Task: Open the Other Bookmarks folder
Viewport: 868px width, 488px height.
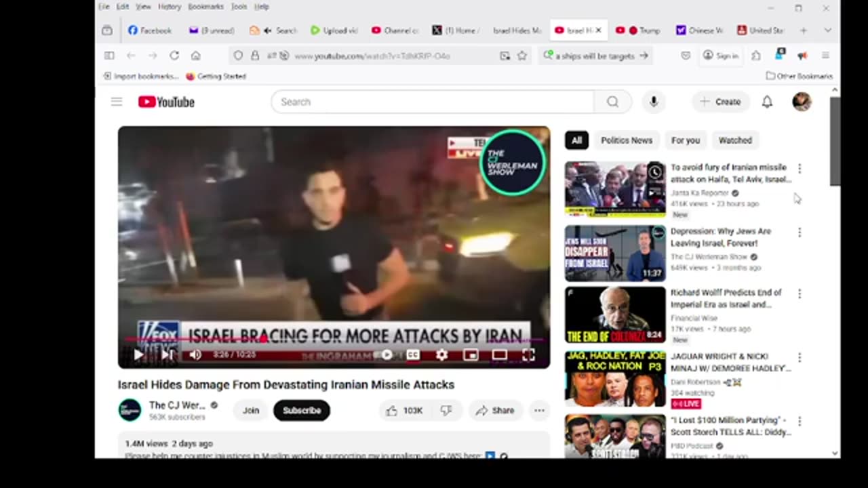Action: click(x=799, y=76)
